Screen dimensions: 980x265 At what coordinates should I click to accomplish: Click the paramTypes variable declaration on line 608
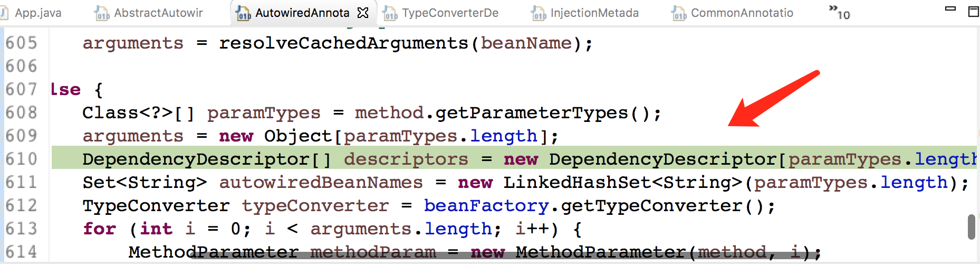tap(264, 113)
